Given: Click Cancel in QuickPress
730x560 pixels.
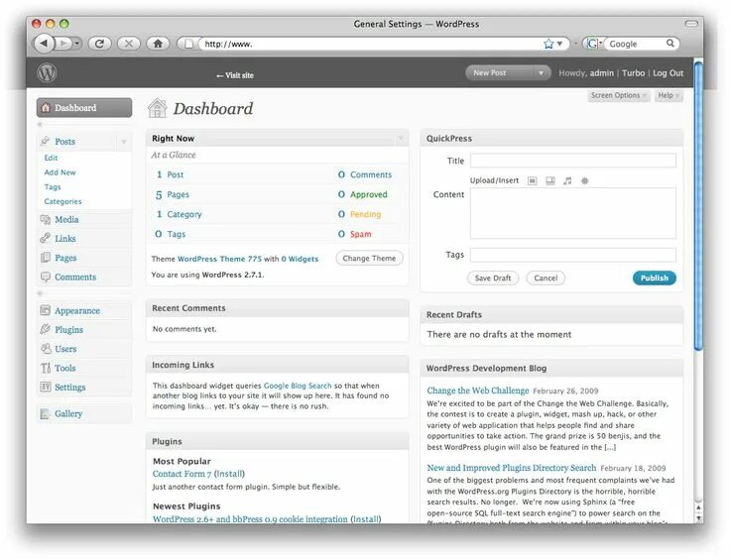Looking at the screenshot, I should tap(546, 278).
